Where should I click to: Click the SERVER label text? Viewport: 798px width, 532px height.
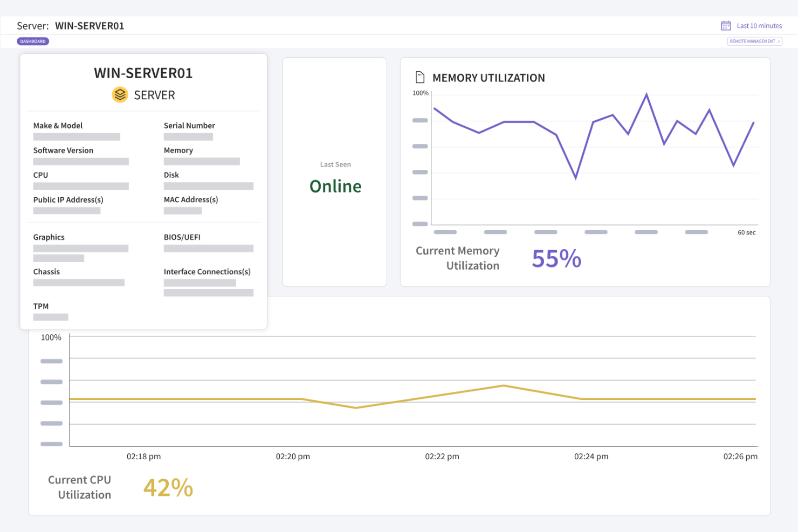(154, 95)
